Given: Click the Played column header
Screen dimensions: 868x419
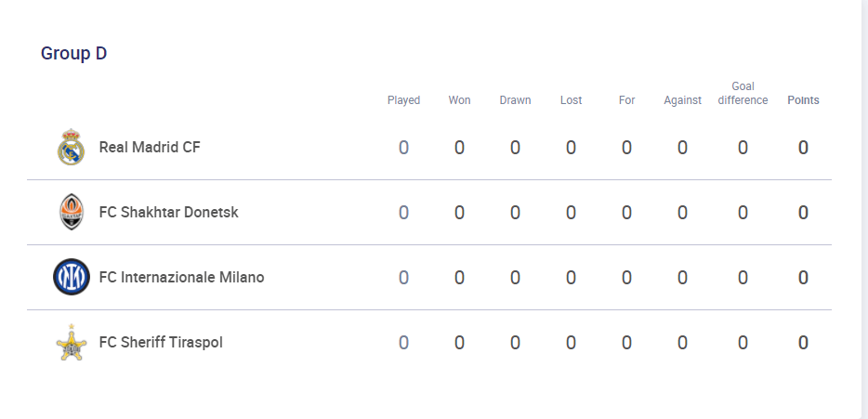Looking at the screenshot, I should (x=403, y=100).
